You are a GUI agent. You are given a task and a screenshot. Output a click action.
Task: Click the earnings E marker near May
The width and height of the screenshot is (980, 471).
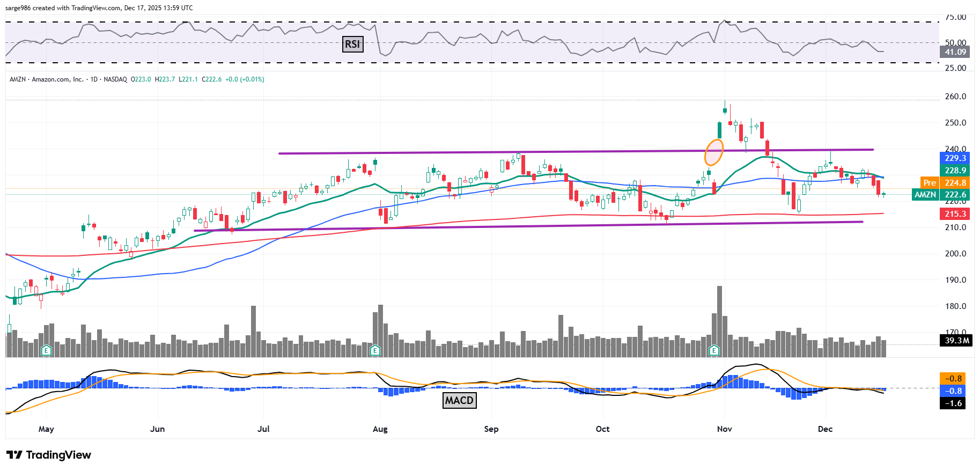[x=47, y=351]
